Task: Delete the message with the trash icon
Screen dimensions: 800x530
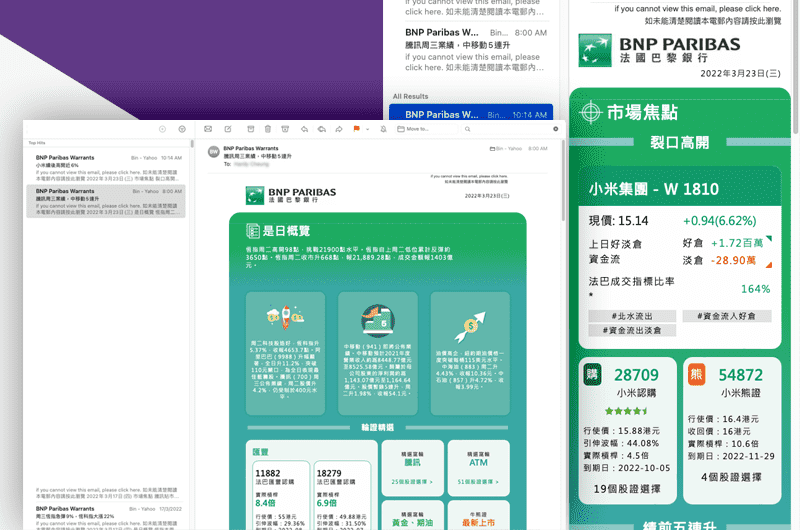Action: pos(268,129)
